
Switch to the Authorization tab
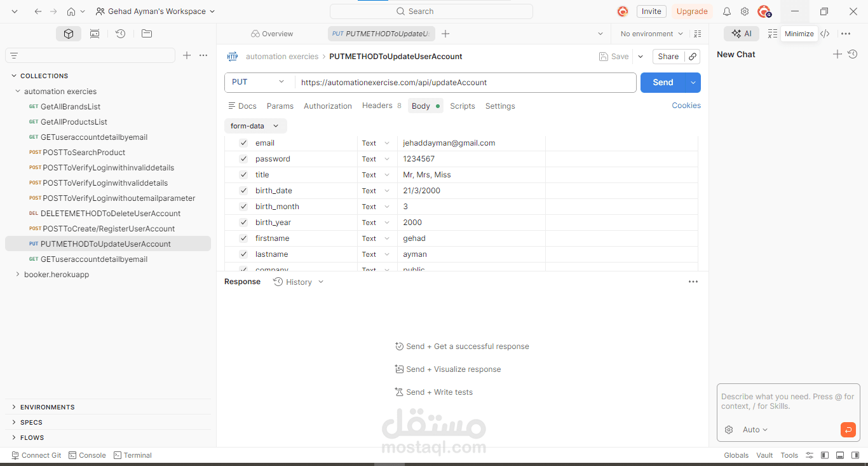point(328,106)
